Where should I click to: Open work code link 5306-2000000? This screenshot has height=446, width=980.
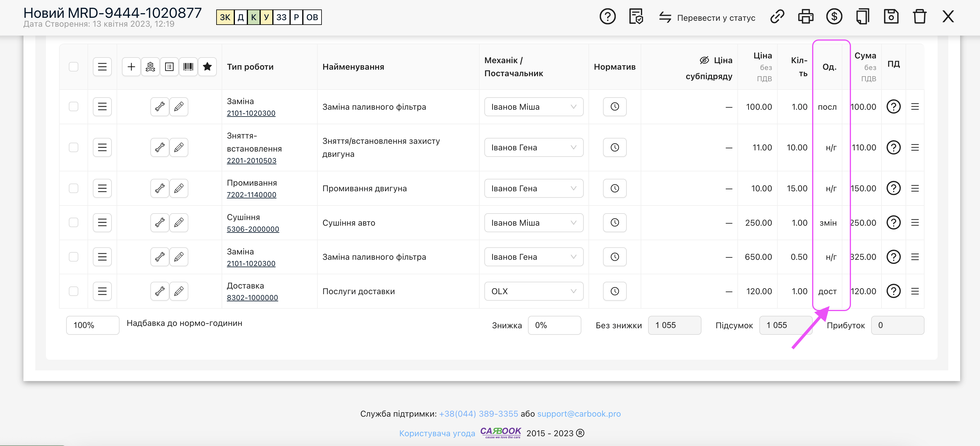point(253,229)
